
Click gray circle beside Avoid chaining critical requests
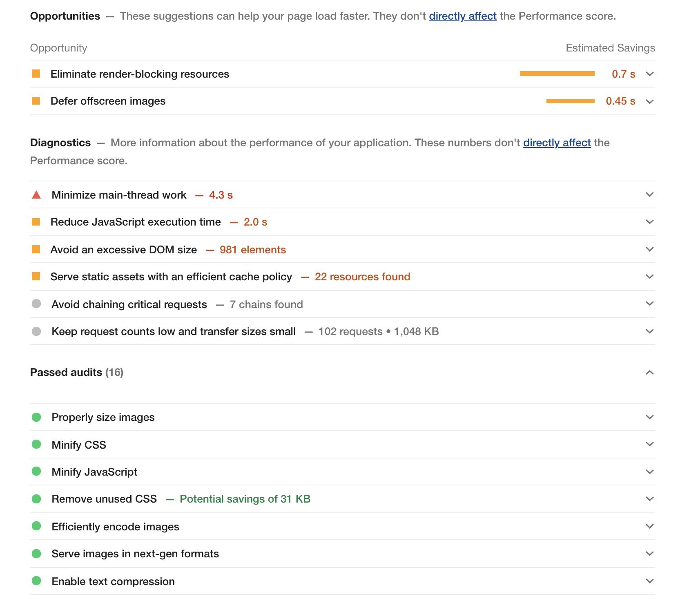pos(36,304)
